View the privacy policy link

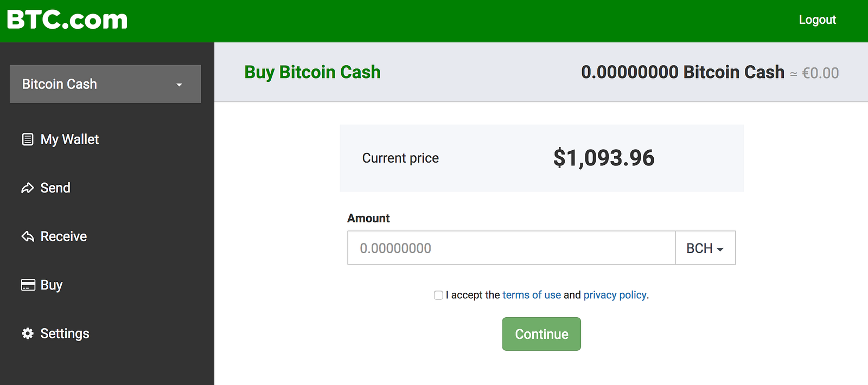click(615, 295)
